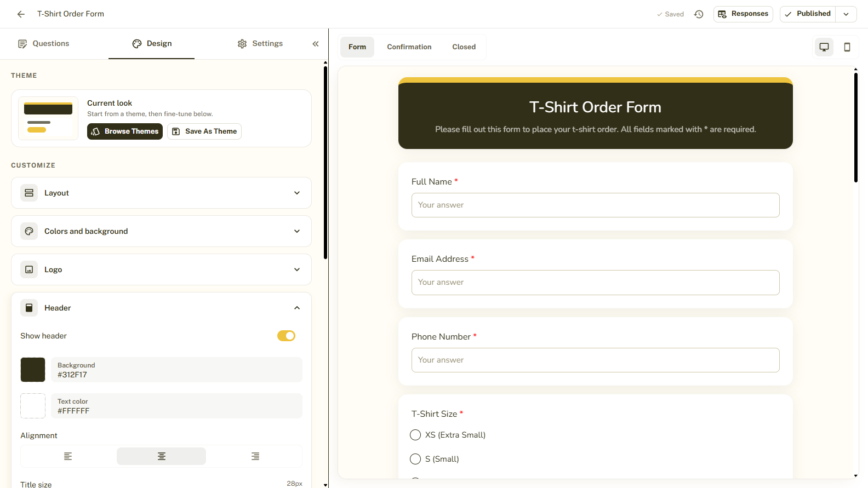Screen dimensions: 868x488
Task: Click the current look theme thumbnail
Action: point(48,118)
